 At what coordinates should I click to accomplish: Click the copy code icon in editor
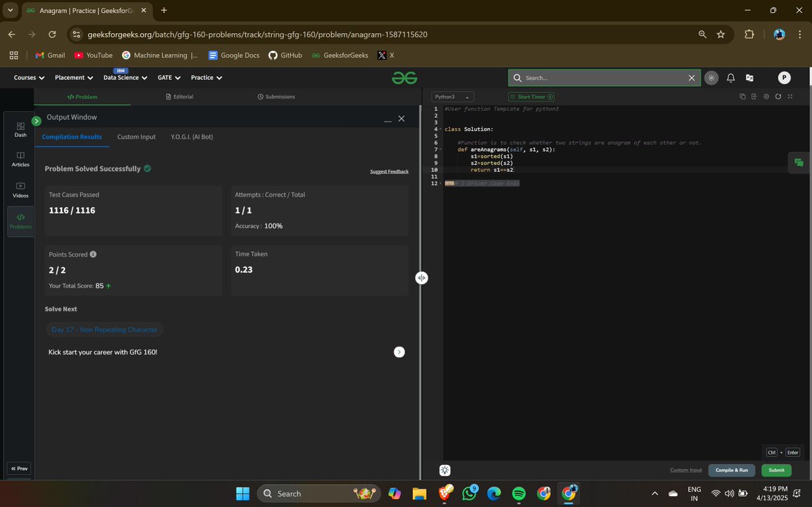tap(742, 97)
